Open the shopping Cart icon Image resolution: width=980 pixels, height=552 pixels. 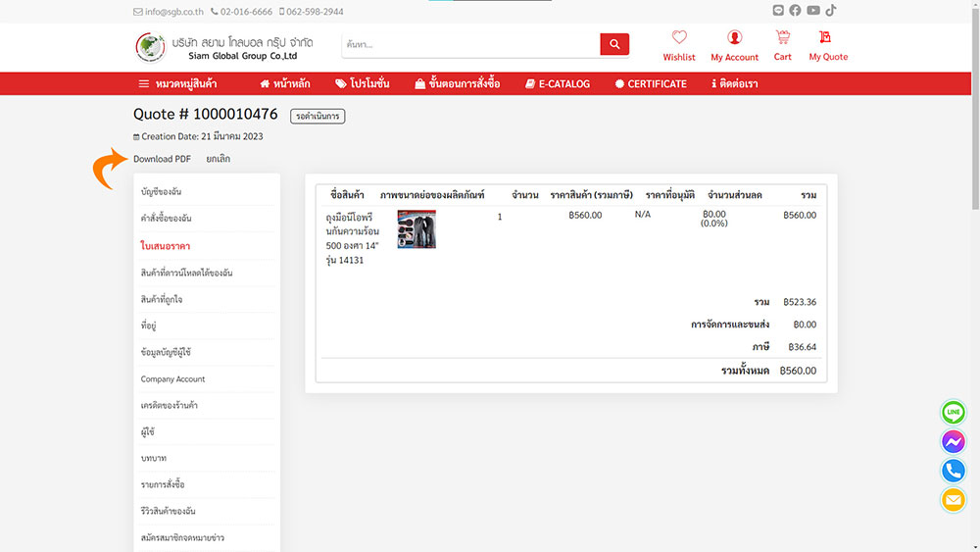[782, 38]
